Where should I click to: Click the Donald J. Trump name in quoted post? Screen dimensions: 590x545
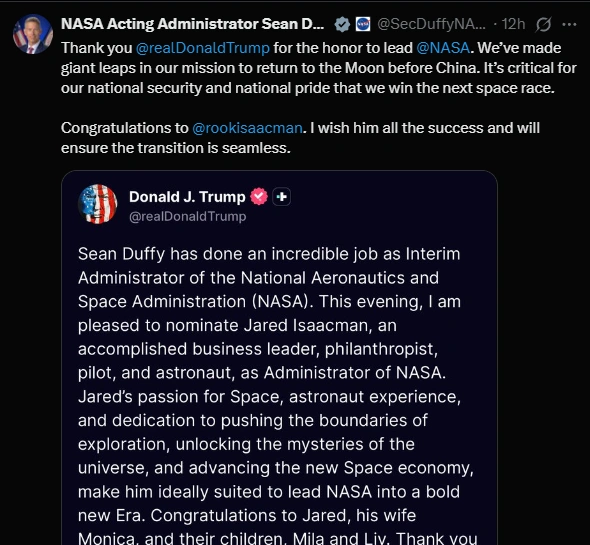tap(187, 197)
